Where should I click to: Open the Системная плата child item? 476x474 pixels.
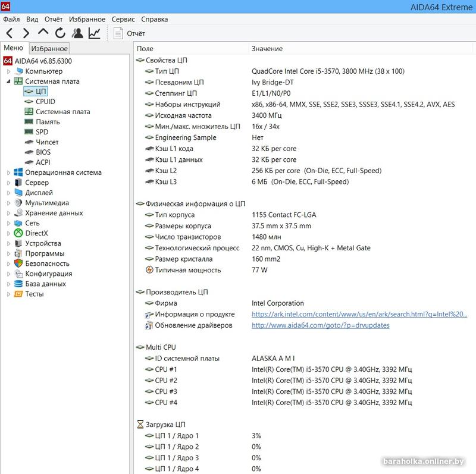tap(57, 112)
